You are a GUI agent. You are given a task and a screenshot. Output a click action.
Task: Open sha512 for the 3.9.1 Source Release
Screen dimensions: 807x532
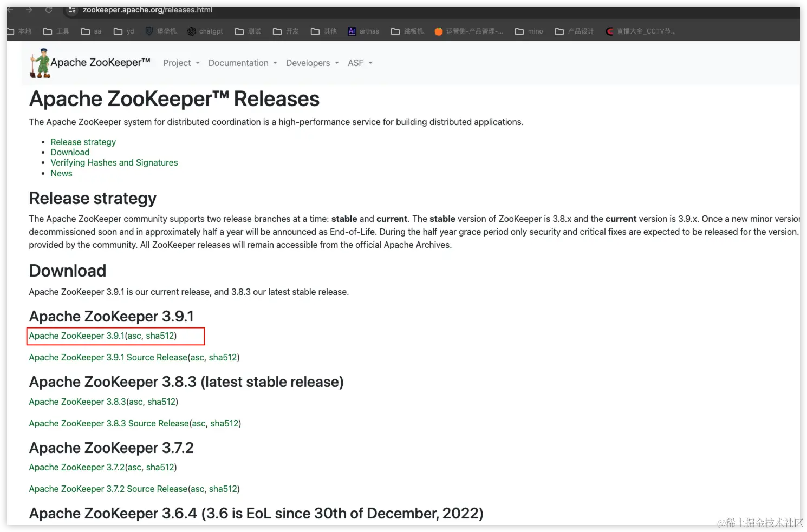223,358
